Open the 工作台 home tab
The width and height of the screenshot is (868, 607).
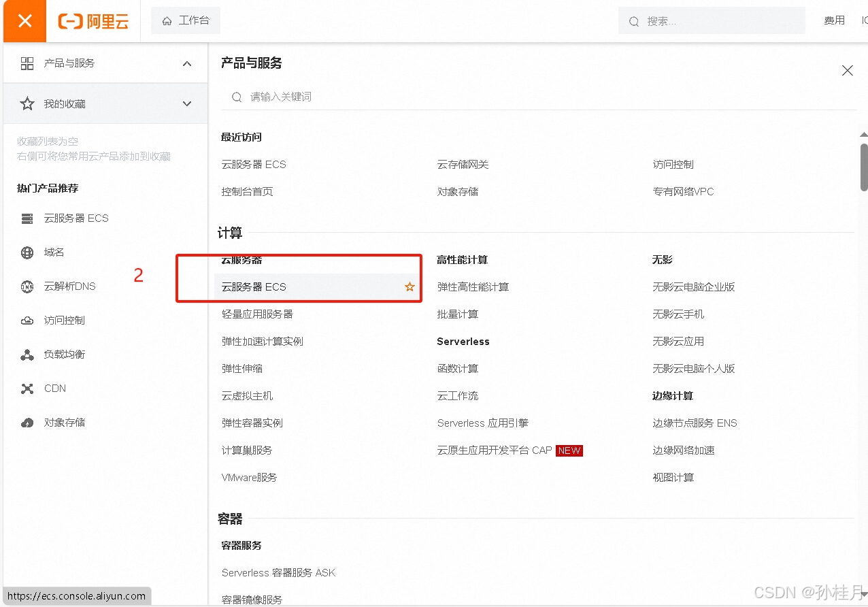tap(186, 21)
